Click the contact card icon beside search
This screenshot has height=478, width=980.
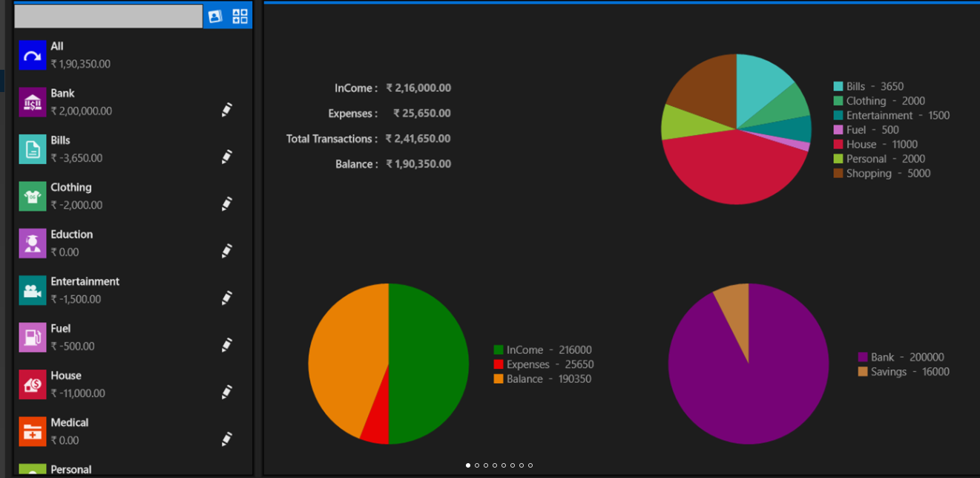pyautogui.click(x=215, y=16)
